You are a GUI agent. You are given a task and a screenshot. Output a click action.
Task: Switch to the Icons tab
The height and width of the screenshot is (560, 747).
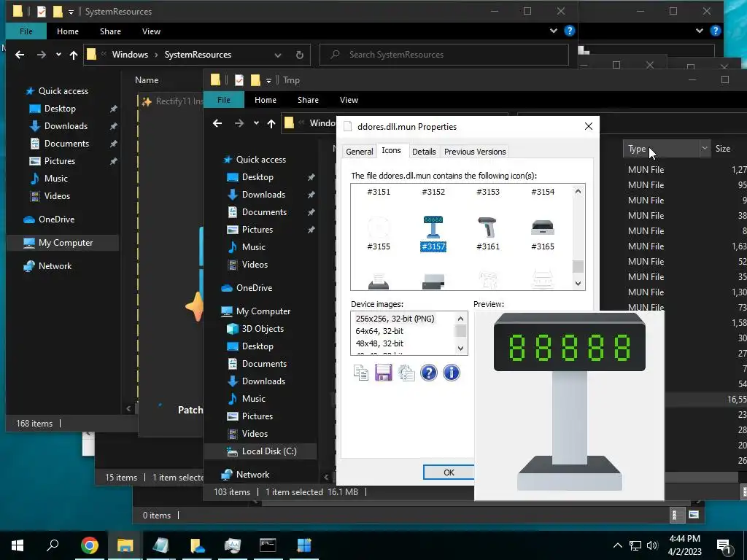click(x=391, y=150)
